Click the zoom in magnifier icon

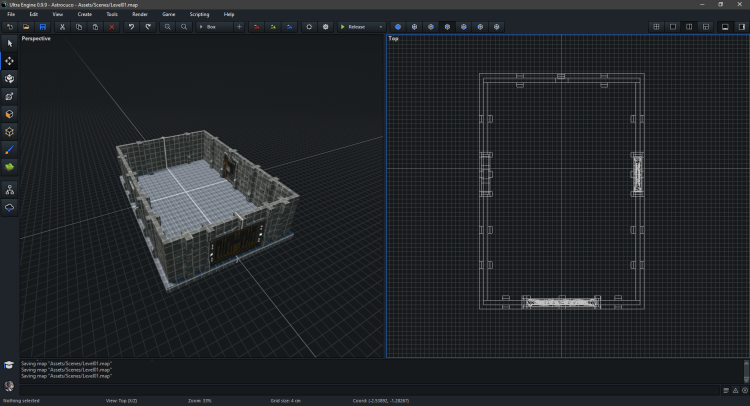coord(167,27)
